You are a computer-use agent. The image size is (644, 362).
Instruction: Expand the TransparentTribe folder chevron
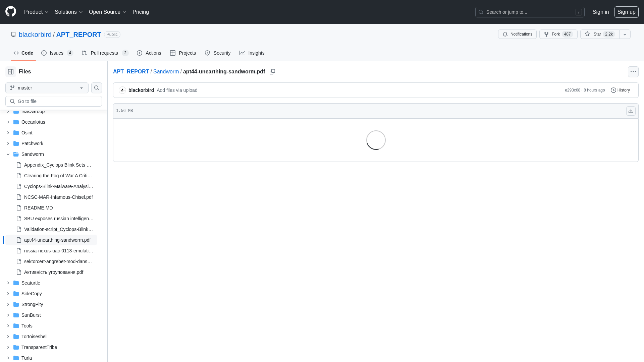(x=8, y=347)
